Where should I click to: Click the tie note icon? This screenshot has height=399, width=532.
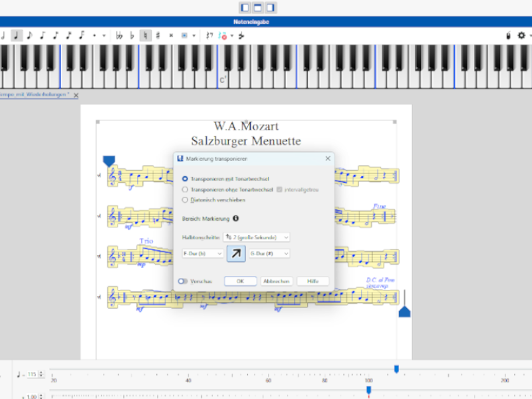(241, 35)
